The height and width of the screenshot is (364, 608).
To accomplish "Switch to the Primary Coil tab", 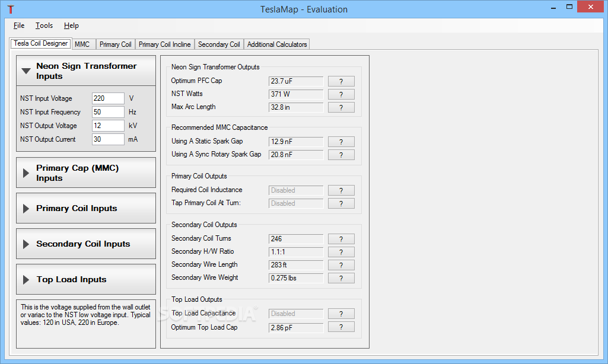I will 115,44.
